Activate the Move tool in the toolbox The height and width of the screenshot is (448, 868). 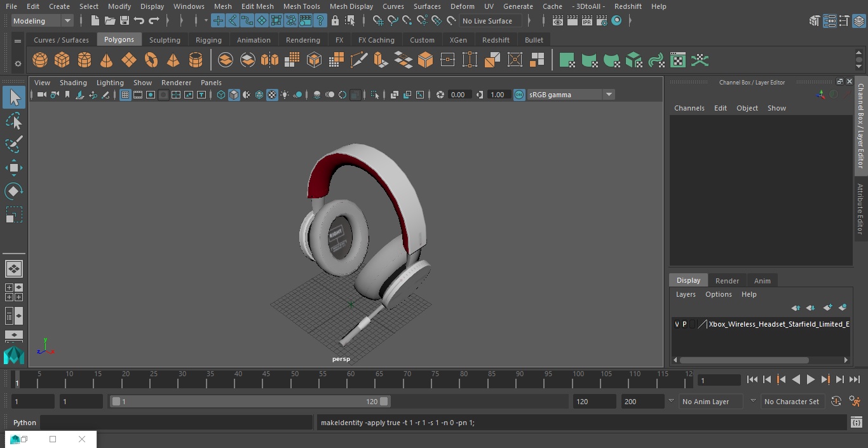click(13, 168)
